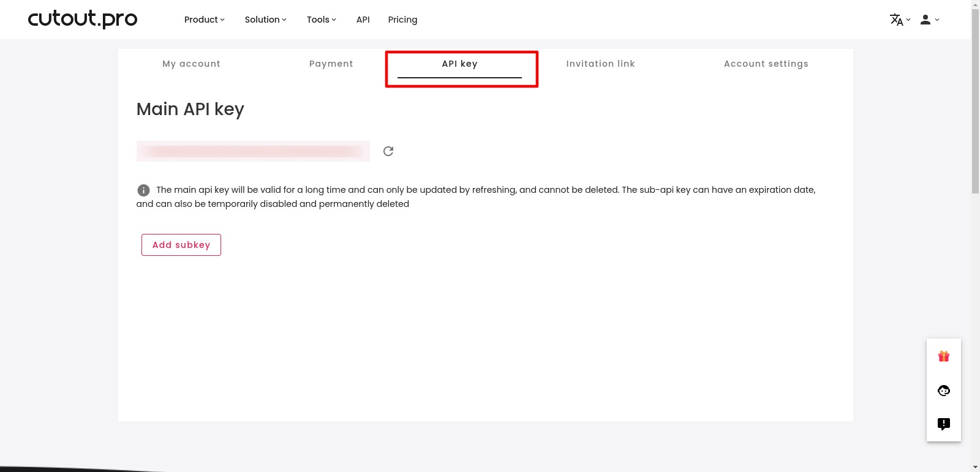The image size is (980, 472).
Task: Expand the Product dropdown menu
Action: tap(205, 20)
